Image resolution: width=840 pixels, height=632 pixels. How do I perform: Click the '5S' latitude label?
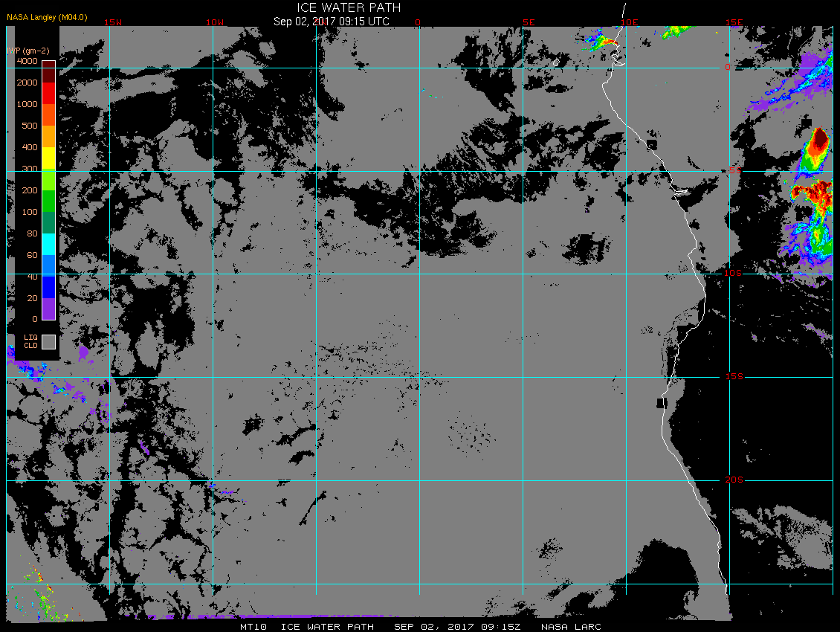[x=735, y=170]
